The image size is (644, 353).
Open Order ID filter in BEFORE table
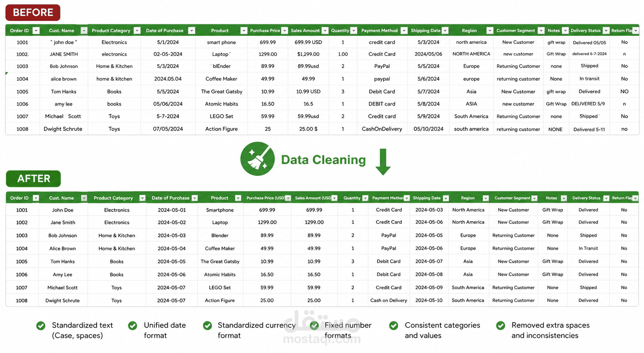click(x=36, y=30)
